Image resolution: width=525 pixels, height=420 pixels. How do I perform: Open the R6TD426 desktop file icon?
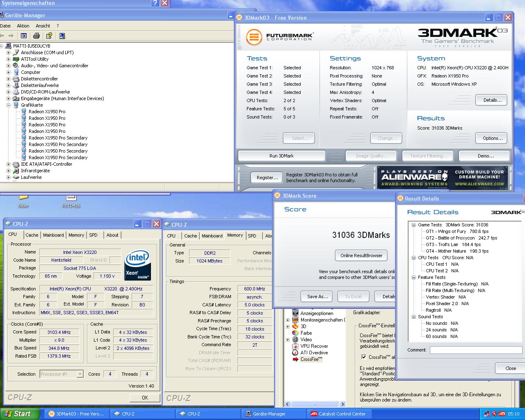71,201
